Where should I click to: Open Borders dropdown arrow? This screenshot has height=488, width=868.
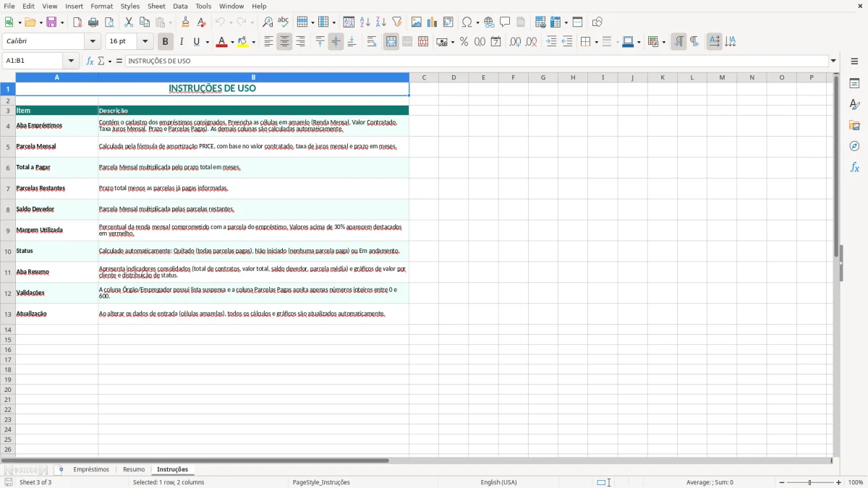(596, 42)
